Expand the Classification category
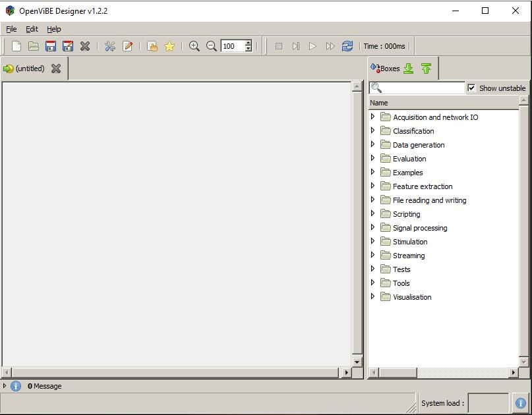 coord(372,130)
